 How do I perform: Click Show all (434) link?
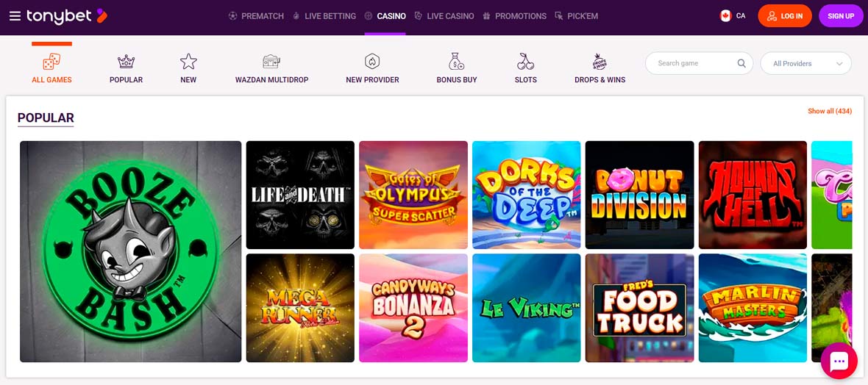tap(830, 111)
